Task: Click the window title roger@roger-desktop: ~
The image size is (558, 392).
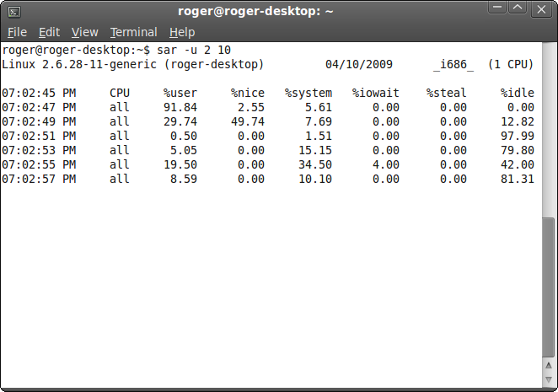Action: pyautogui.click(x=255, y=12)
